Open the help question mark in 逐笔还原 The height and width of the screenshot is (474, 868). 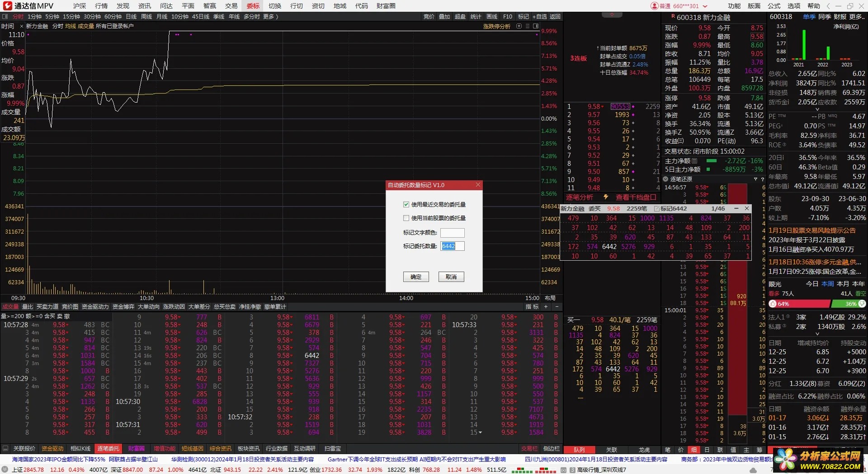click(763, 179)
